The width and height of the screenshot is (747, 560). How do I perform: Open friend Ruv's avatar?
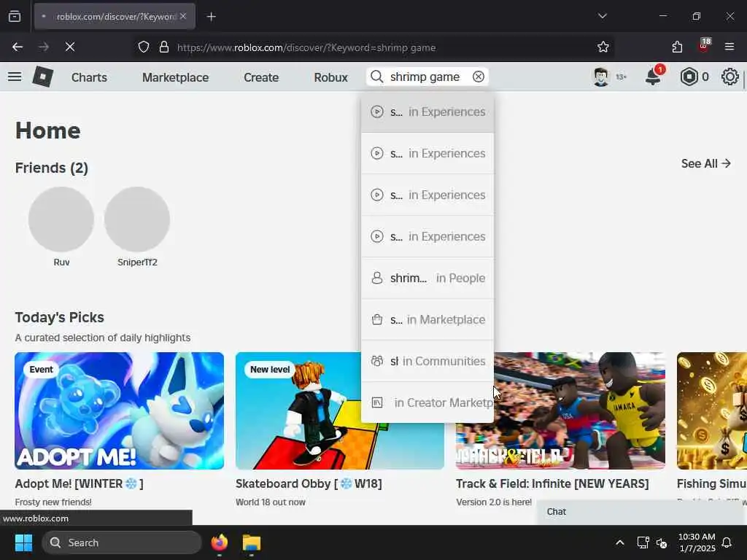click(61, 219)
